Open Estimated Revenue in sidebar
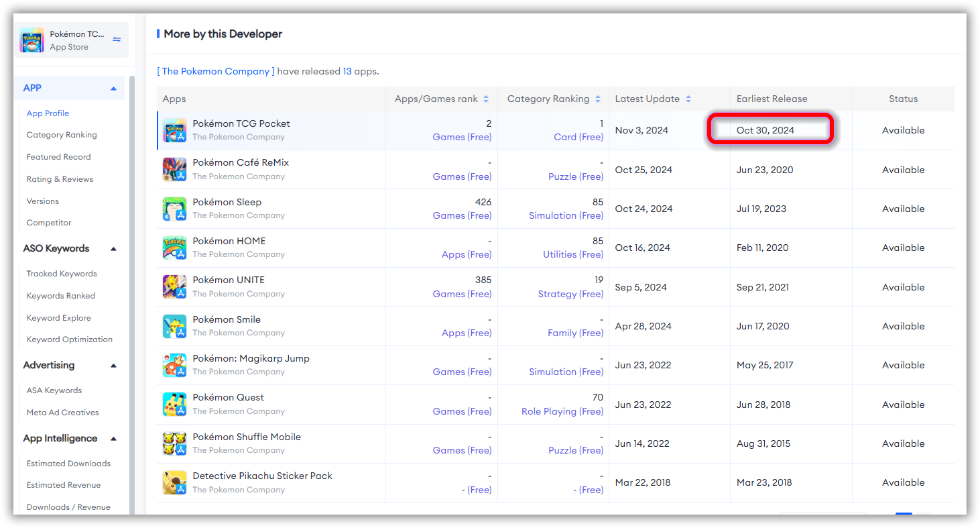 tap(64, 485)
